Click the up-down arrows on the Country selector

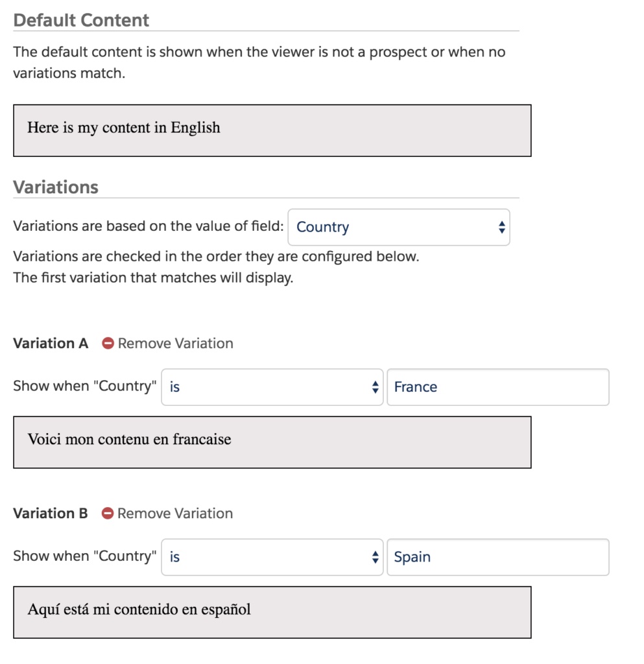(501, 227)
